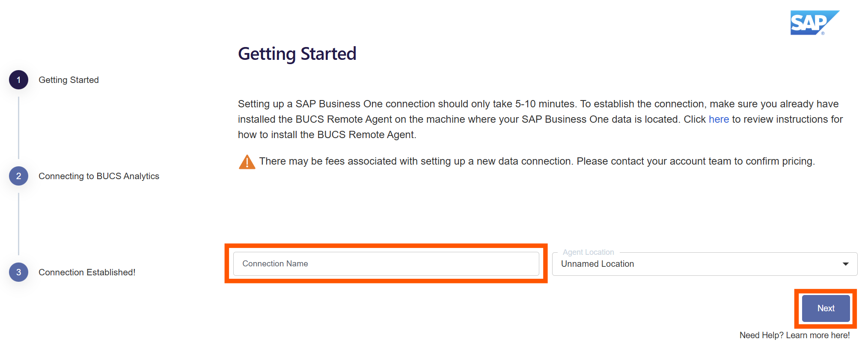Open the here installation instructions link

tap(719, 119)
